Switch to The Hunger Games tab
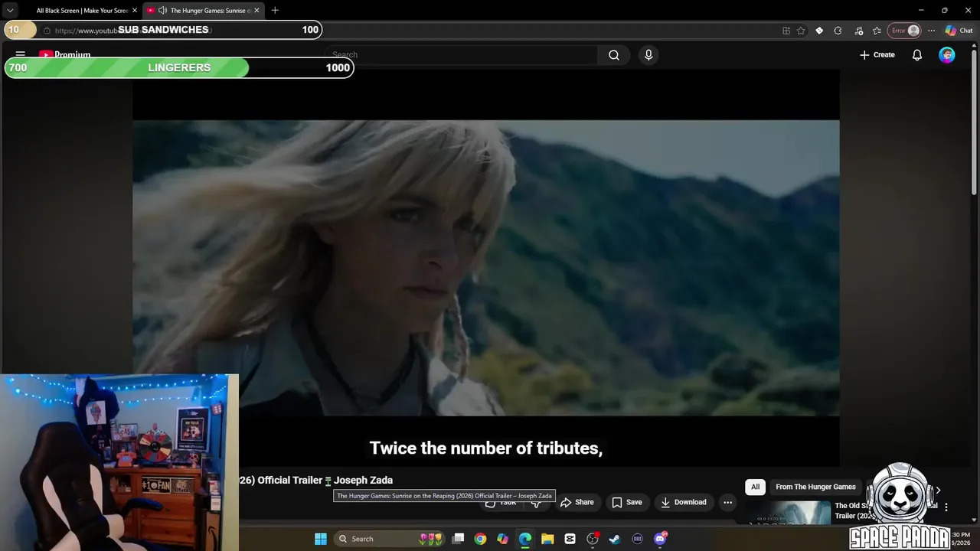Image resolution: width=980 pixels, height=551 pixels. [204, 11]
